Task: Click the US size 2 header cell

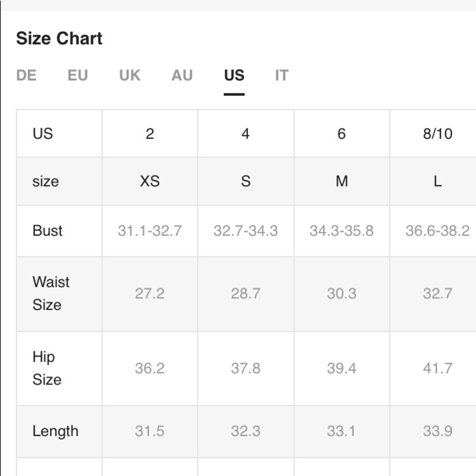Action: pos(149,134)
